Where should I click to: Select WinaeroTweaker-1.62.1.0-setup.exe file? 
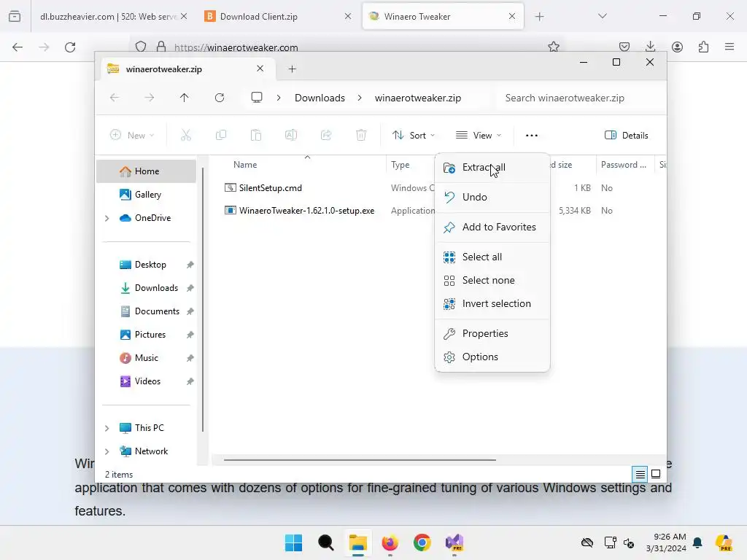coord(306,211)
